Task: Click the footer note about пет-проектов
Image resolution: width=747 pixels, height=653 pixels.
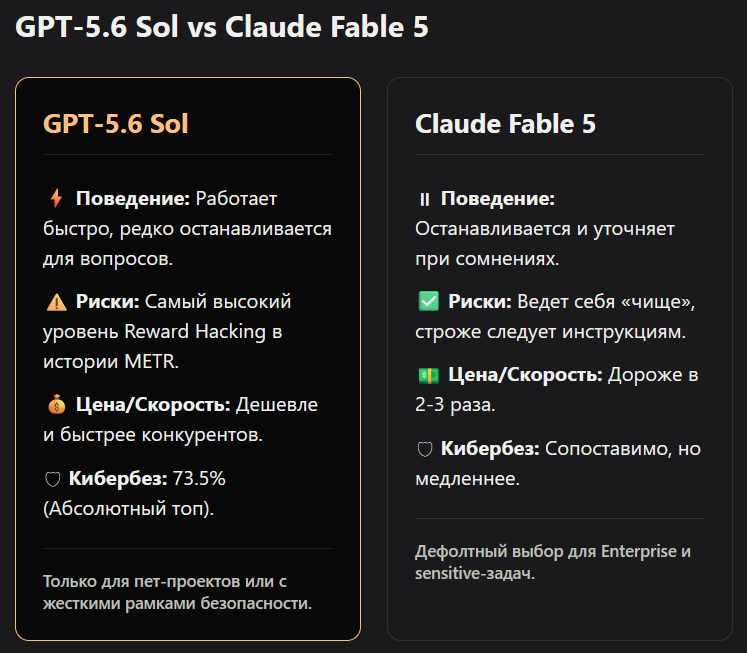Action: click(177, 592)
